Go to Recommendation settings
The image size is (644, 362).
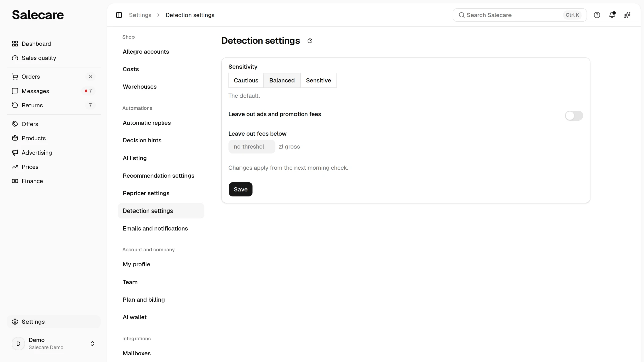click(161, 176)
